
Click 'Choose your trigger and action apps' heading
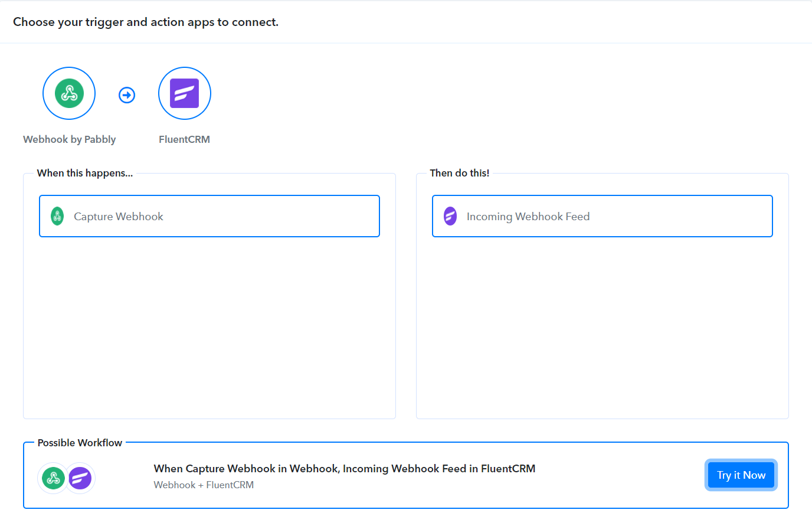click(146, 22)
